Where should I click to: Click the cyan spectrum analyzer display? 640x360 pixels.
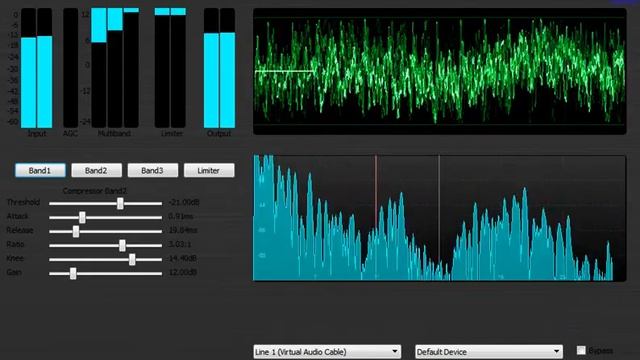pos(440,218)
